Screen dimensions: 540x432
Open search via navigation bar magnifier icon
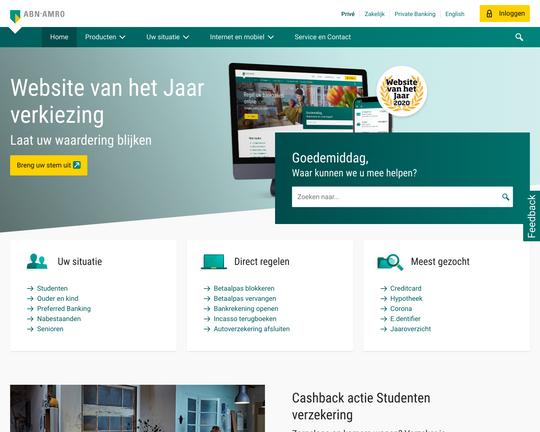[x=519, y=37]
